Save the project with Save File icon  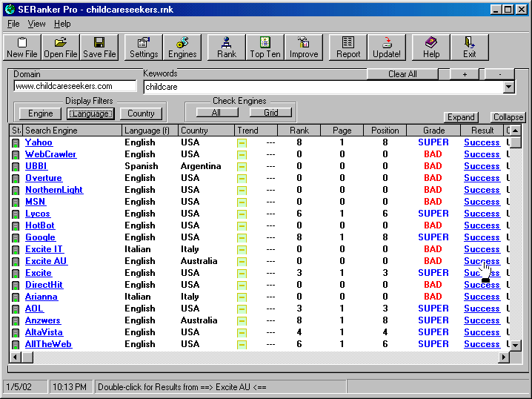[x=99, y=47]
